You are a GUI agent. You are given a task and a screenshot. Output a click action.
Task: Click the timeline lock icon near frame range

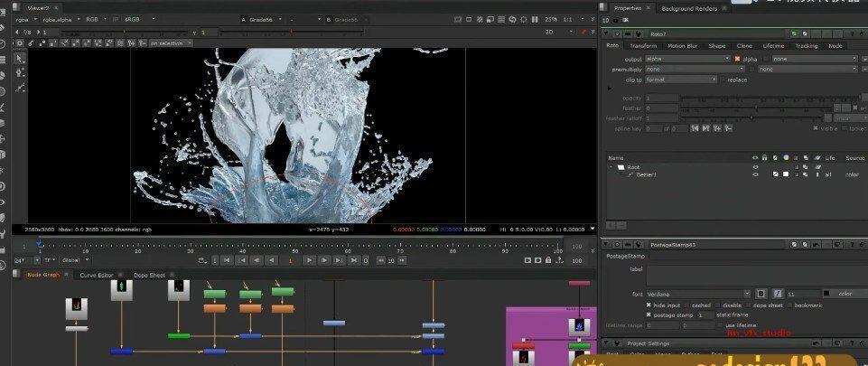coord(548,259)
